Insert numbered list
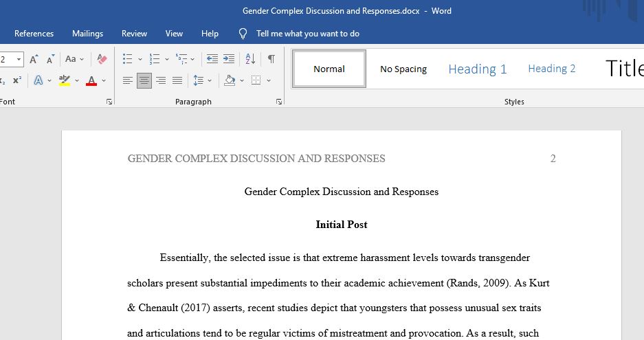This screenshot has width=644, height=340. [155, 59]
